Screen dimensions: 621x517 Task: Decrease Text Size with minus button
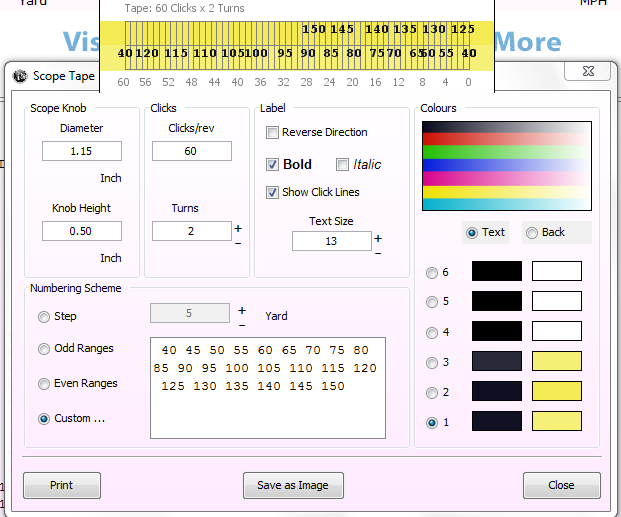[x=378, y=253]
